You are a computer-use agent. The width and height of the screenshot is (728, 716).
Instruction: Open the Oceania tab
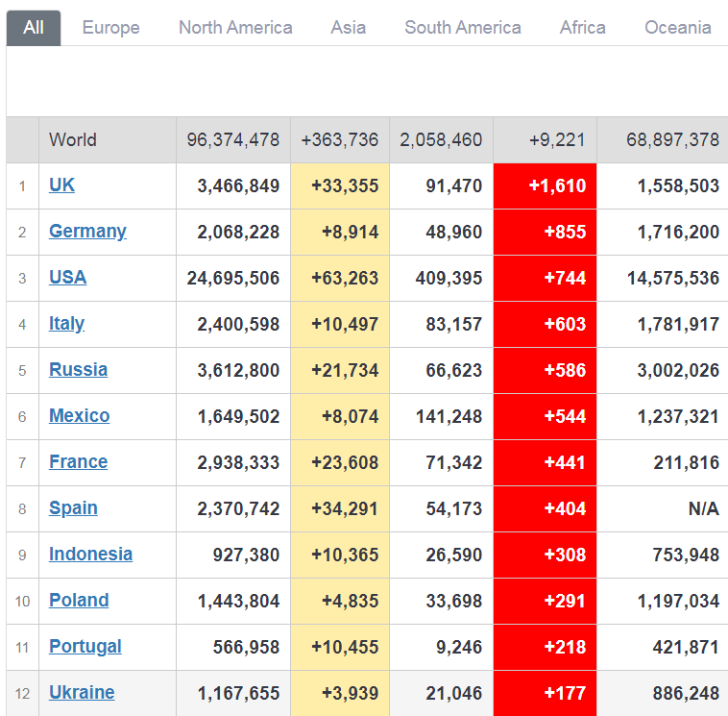click(677, 28)
